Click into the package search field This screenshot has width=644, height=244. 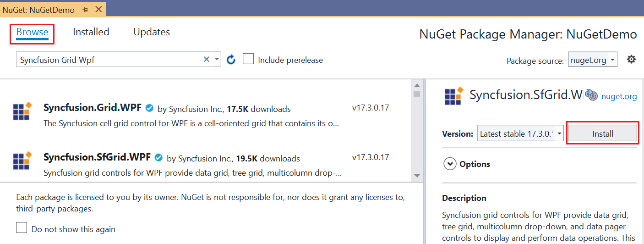110,60
